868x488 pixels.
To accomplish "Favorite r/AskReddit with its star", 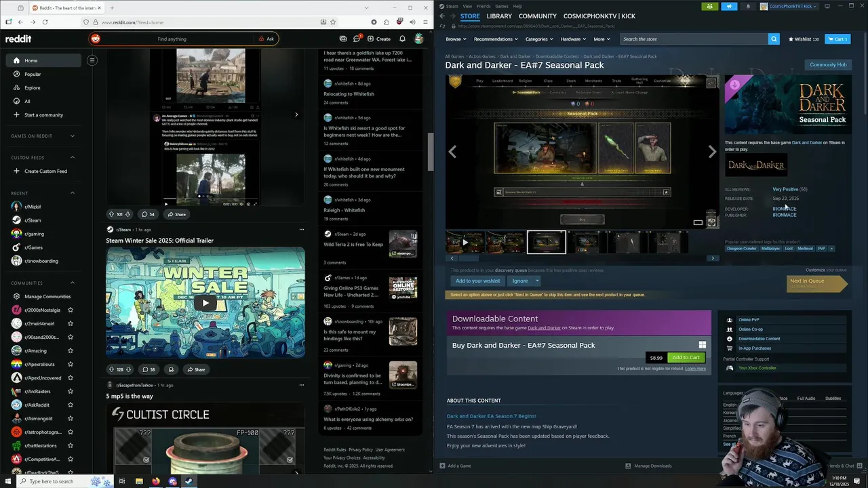I will [71, 405].
